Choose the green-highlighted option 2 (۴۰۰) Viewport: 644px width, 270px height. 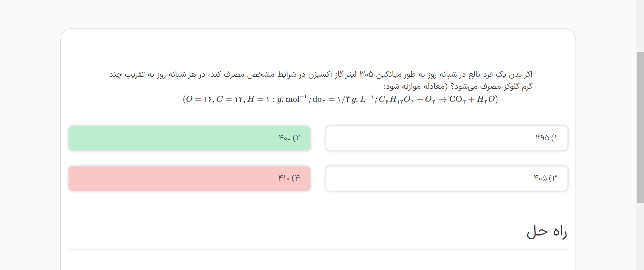click(x=190, y=138)
